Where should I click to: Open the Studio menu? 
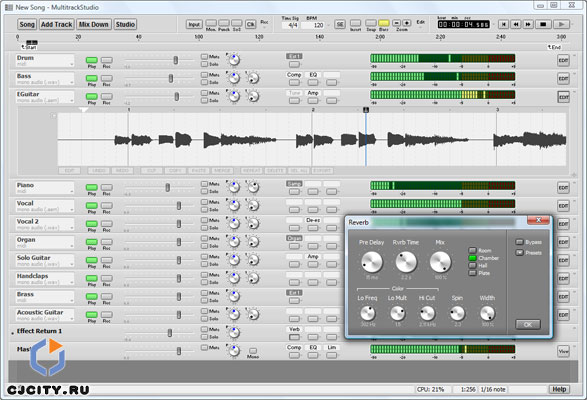click(125, 24)
